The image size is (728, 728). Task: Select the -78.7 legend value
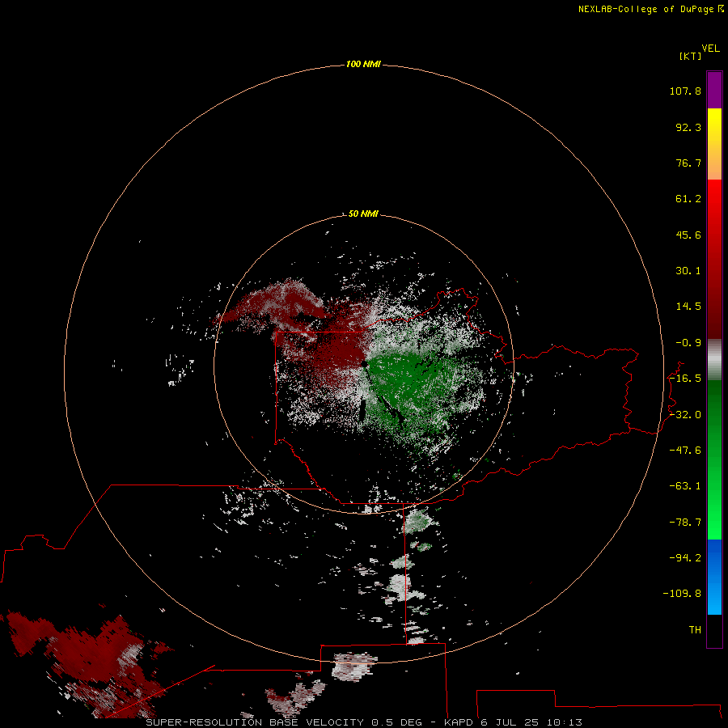pos(685,523)
